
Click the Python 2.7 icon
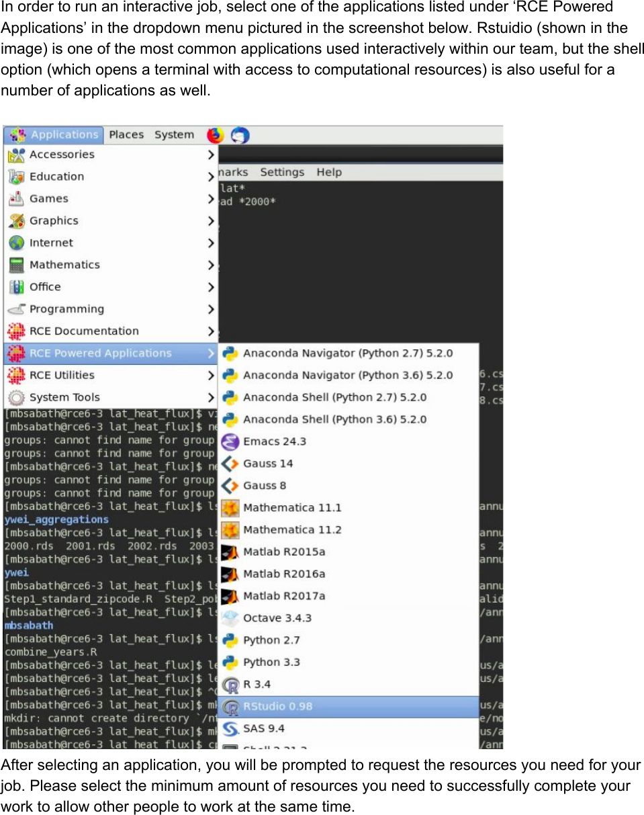click(x=230, y=641)
